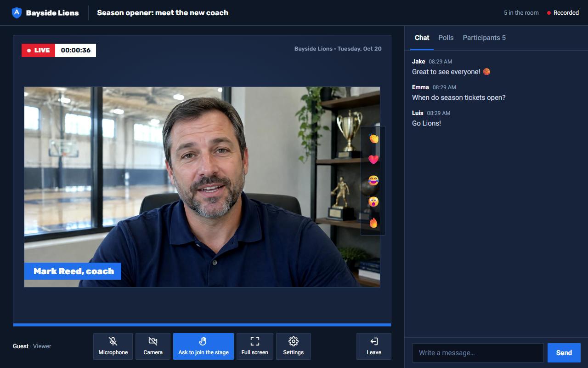This screenshot has height=368, width=588.
Task: Send a fire reaction
Action: (x=373, y=223)
